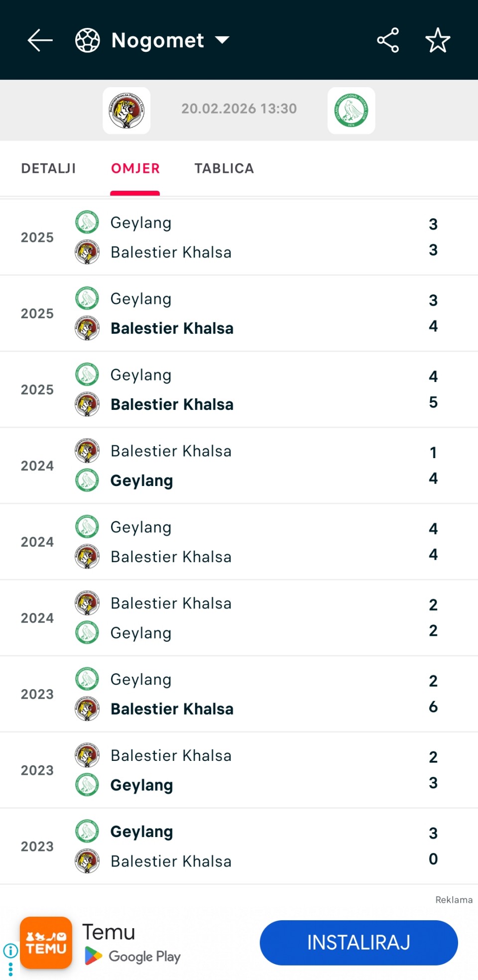Open the TABLICA tab
Image resolution: width=478 pixels, height=980 pixels.
224,168
